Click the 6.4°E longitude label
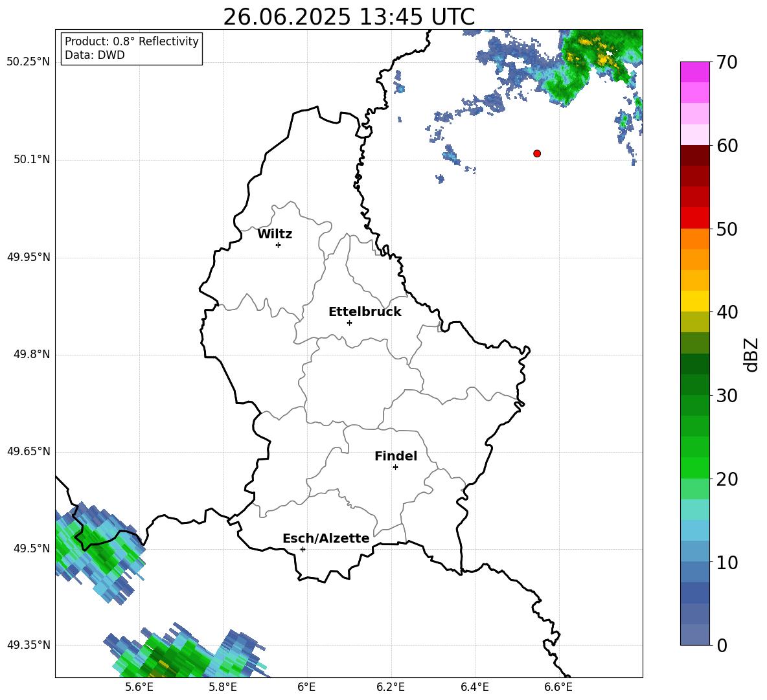 [474, 687]
